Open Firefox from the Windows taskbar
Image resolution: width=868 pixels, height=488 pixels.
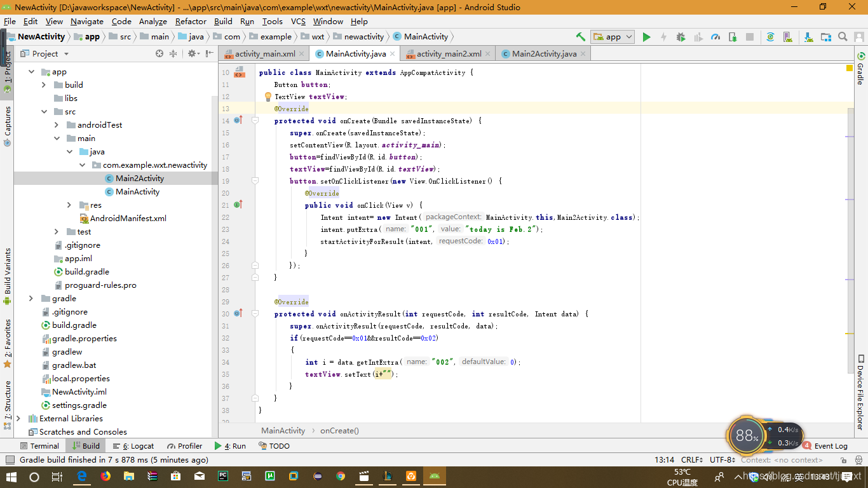[105, 476]
